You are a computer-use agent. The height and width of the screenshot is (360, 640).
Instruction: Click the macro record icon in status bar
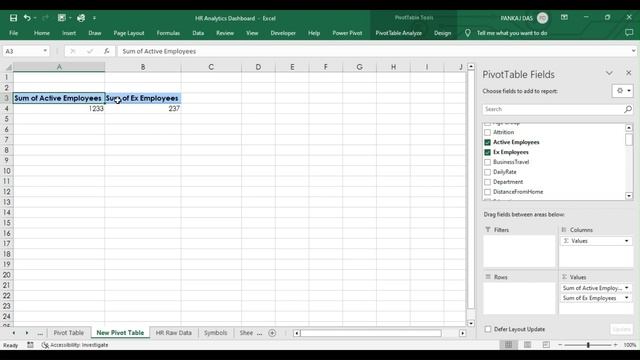pos(30,345)
